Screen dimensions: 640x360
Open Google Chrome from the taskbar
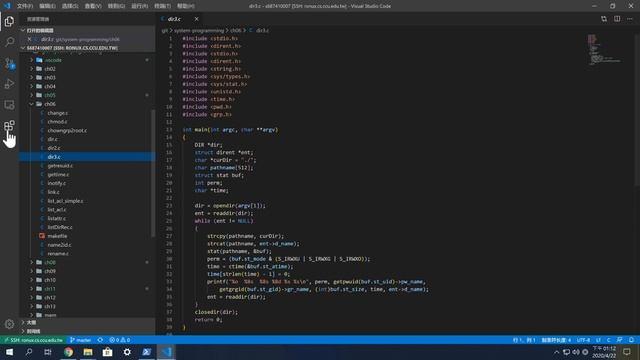pyautogui.click(x=68, y=352)
